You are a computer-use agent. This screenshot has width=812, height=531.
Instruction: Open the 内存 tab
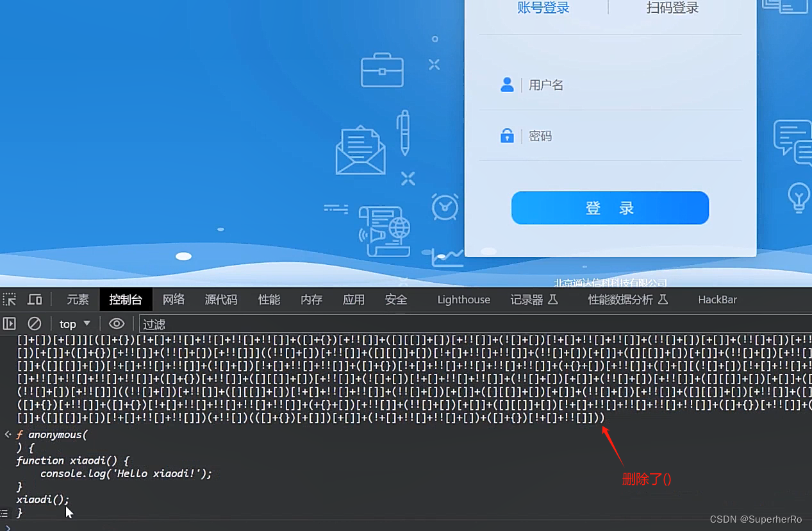311,299
